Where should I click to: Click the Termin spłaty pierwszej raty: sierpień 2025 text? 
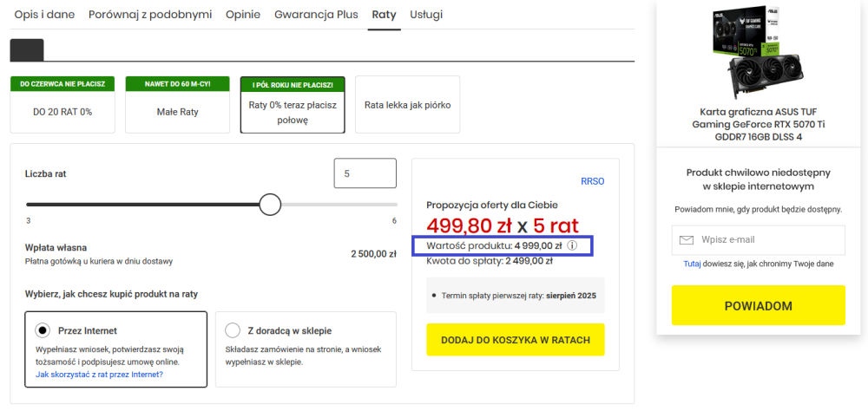(519, 296)
